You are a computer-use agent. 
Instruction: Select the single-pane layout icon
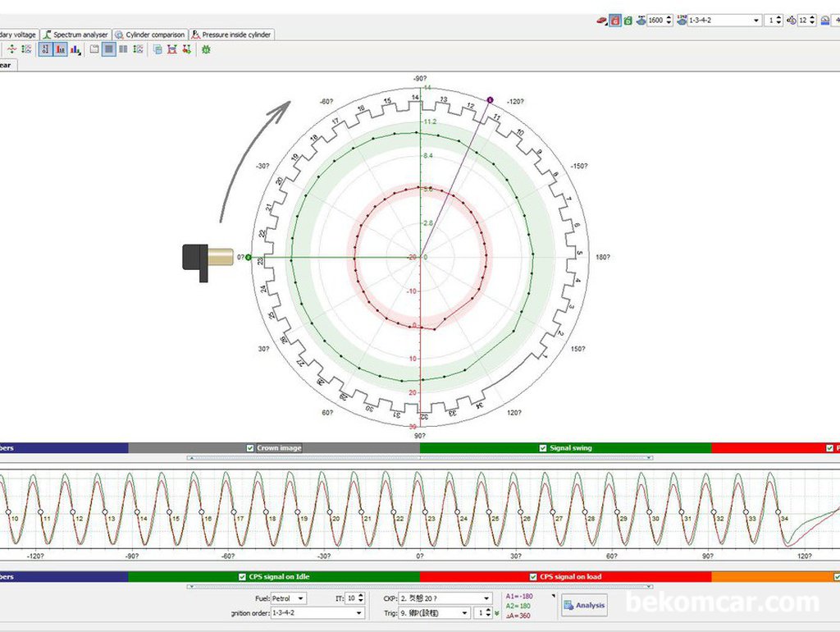[x=109, y=49]
